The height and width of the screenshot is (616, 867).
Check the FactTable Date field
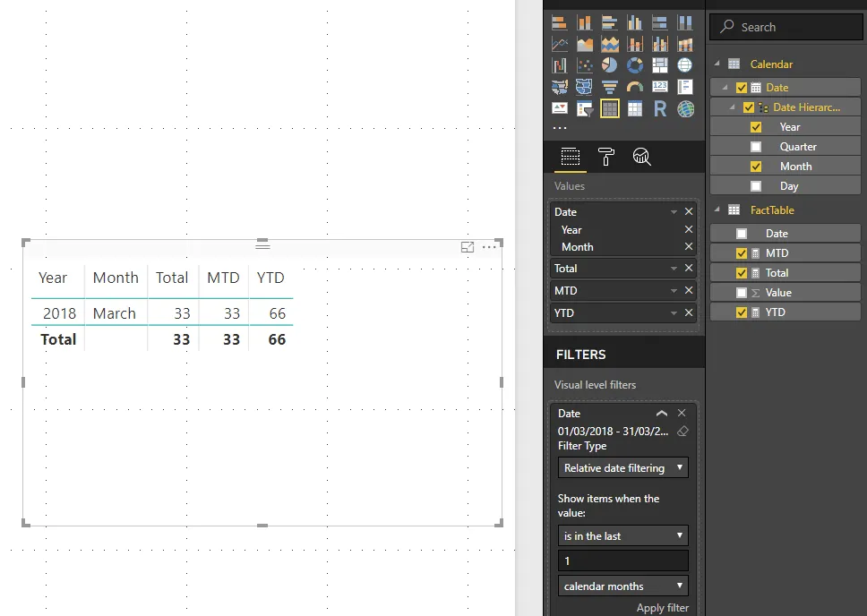pyautogui.click(x=742, y=234)
